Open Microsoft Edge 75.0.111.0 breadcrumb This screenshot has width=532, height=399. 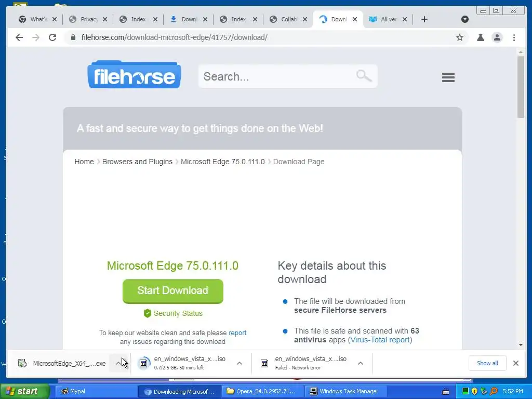[222, 162]
